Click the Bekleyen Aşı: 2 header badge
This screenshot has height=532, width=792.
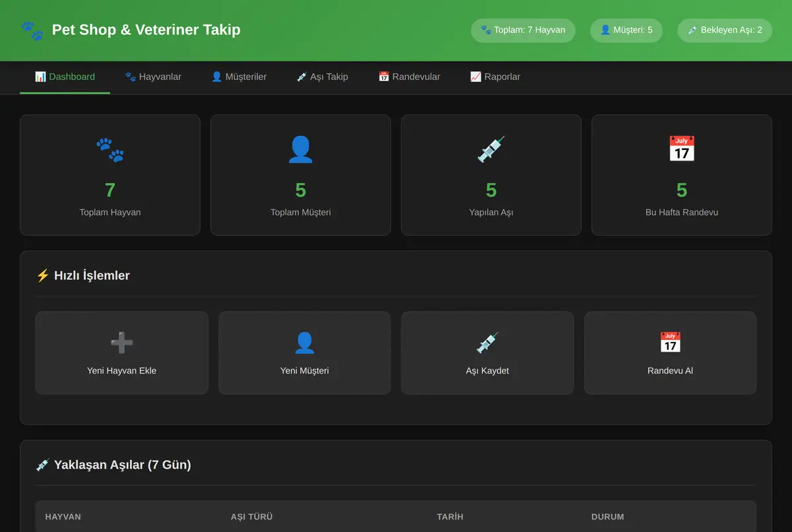point(725,30)
